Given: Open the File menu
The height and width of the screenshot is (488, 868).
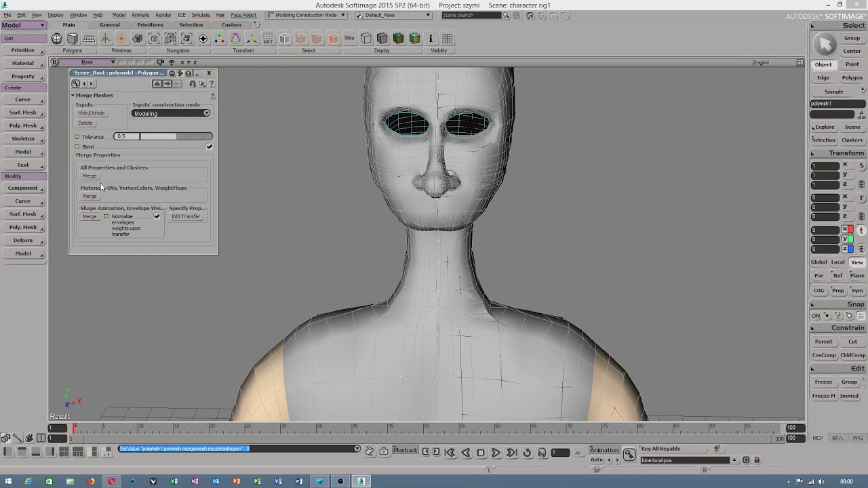Looking at the screenshot, I should (7, 15).
